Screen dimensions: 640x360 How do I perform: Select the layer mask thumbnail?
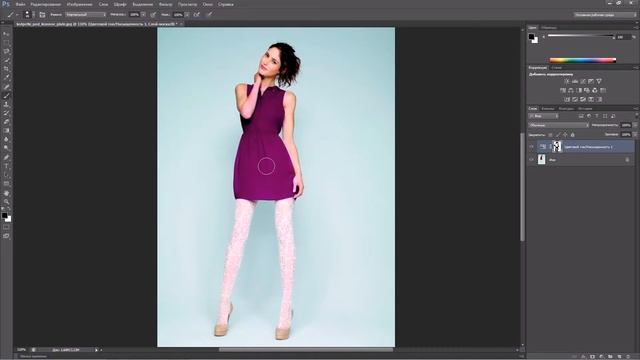(557, 147)
